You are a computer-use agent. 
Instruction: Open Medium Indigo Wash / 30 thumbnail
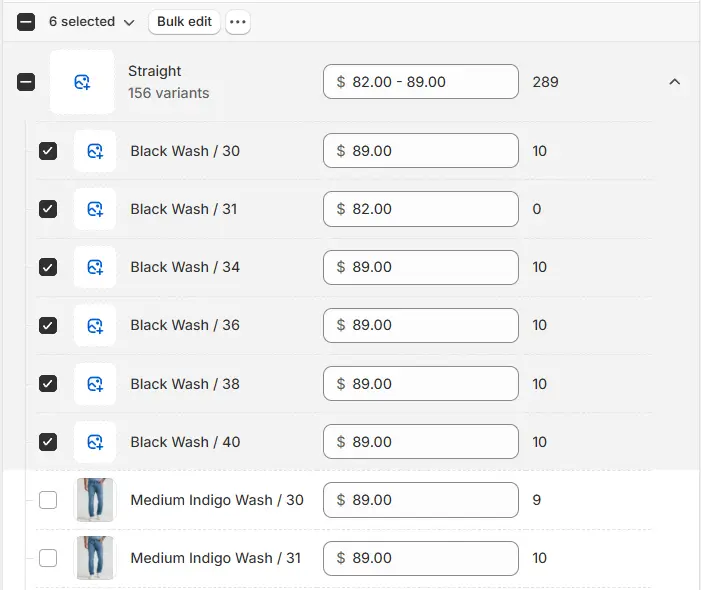point(95,500)
